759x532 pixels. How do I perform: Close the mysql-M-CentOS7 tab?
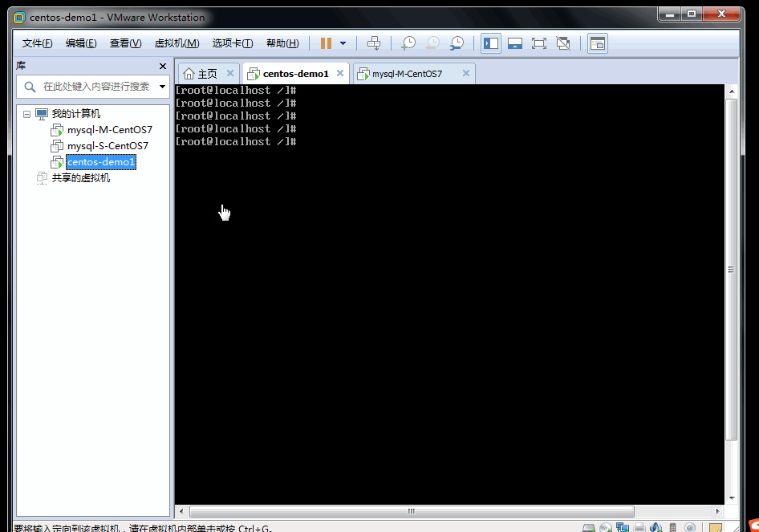pyautogui.click(x=466, y=73)
